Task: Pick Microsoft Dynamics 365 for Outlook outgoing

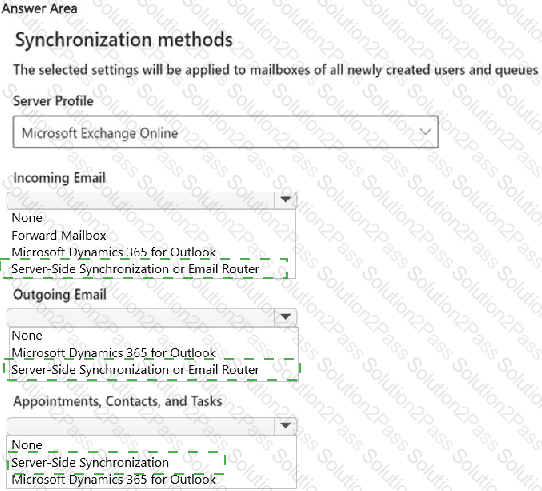Action: point(114,353)
